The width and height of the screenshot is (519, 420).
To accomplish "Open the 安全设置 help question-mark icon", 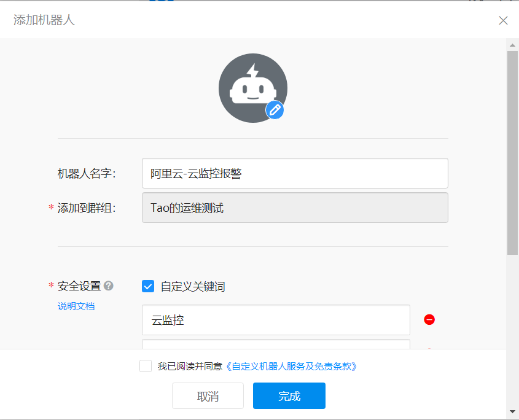I will [109, 286].
